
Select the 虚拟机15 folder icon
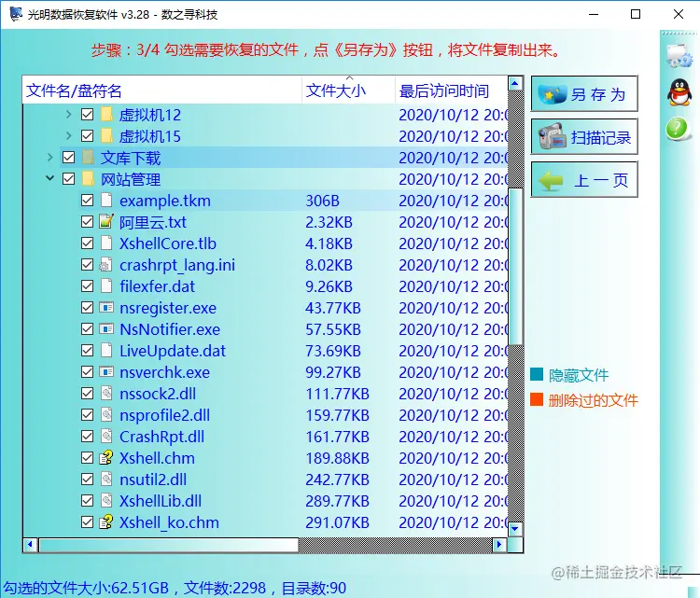[x=106, y=135]
